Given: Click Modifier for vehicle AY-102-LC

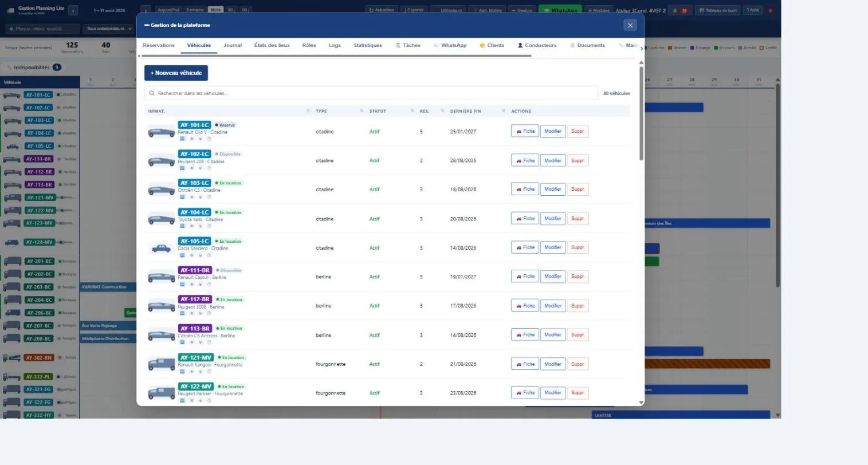Looking at the screenshot, I should 553,160.
